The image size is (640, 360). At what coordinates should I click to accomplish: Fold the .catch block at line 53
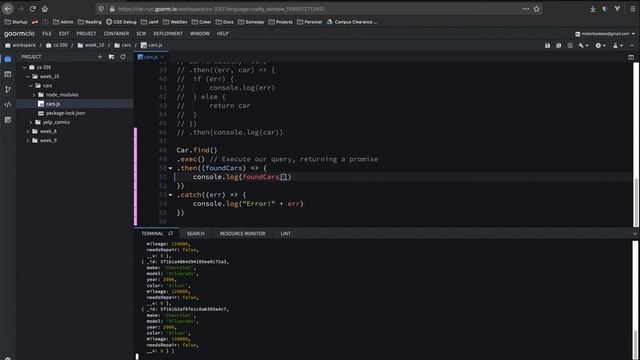point(171,195)
